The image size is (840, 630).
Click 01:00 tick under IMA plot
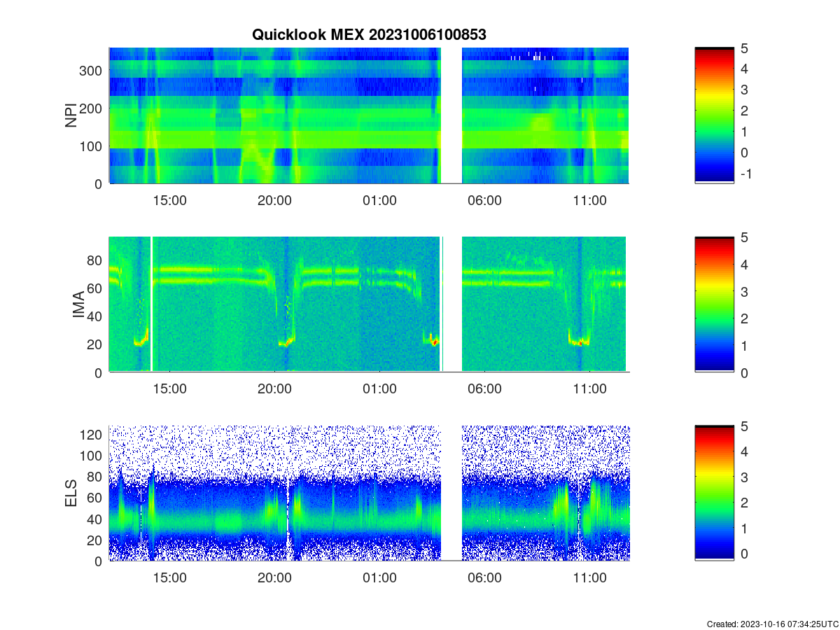379,389
